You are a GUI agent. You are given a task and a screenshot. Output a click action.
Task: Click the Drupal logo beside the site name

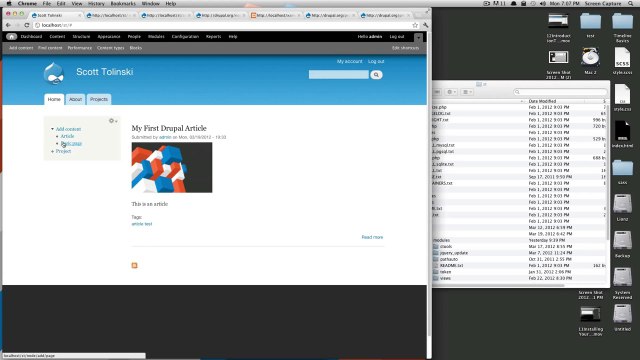(54, 73)
